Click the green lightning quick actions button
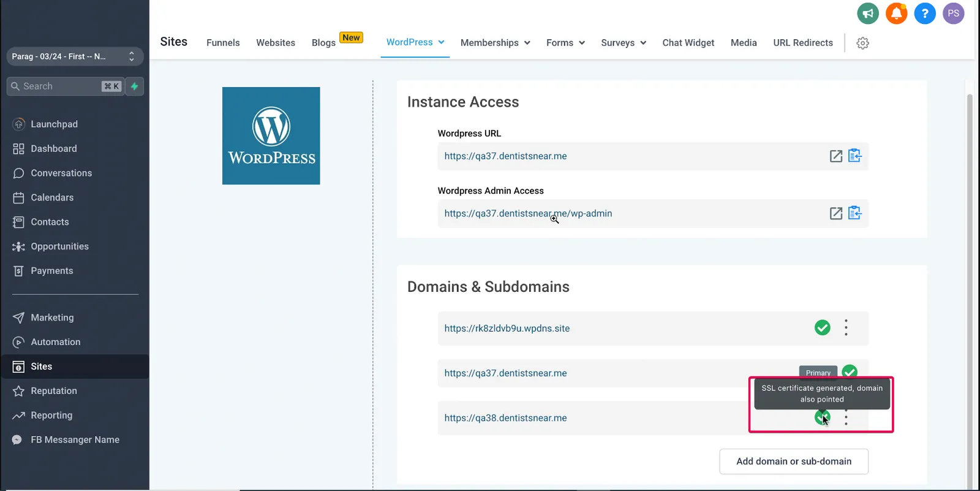 coord(135,86)
